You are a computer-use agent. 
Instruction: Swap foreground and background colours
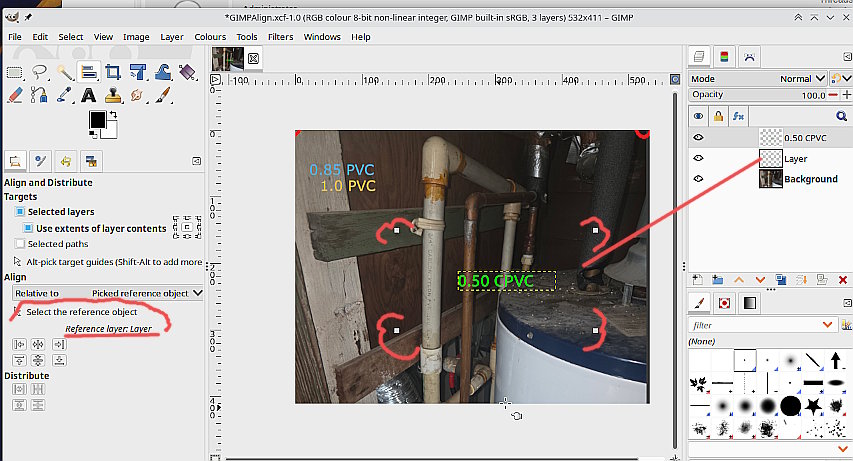[113, 115]
